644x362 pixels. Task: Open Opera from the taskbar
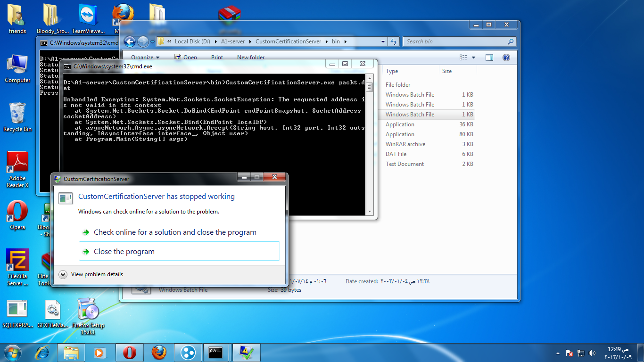pyautogui.click(x=130, y=352)
